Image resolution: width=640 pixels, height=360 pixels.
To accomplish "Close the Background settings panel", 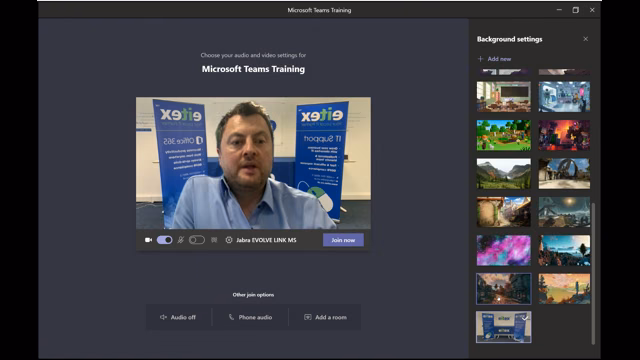I will coord(586,39).
